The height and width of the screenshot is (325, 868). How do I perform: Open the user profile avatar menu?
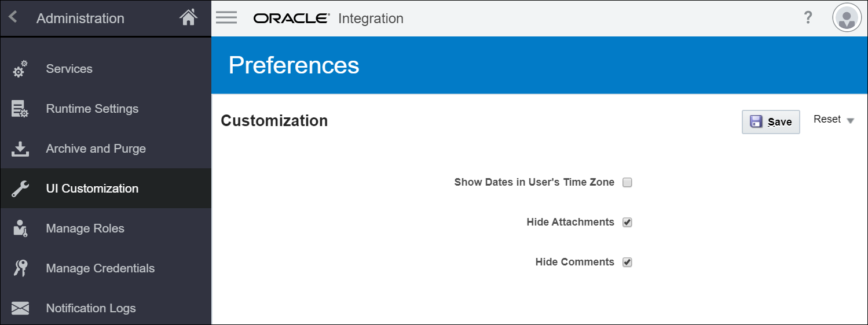pyautogui.click(x=847, y=18)
